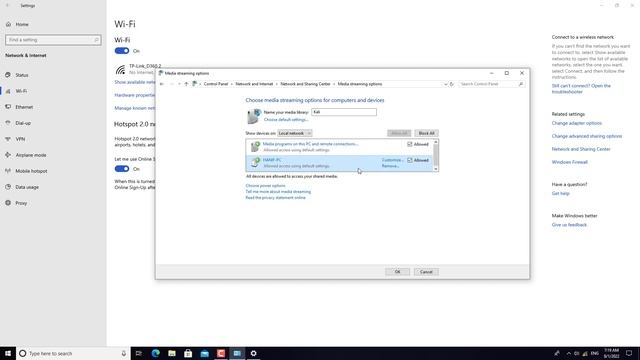Click the Data usage sidebar icon
The image size is (640, 360).
coord(8,187)
